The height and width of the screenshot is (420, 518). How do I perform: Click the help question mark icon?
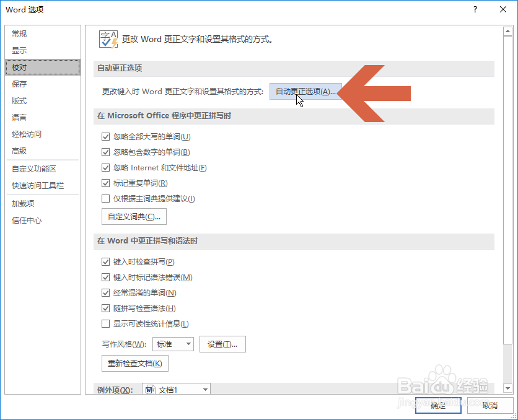[x=475, y=9]
